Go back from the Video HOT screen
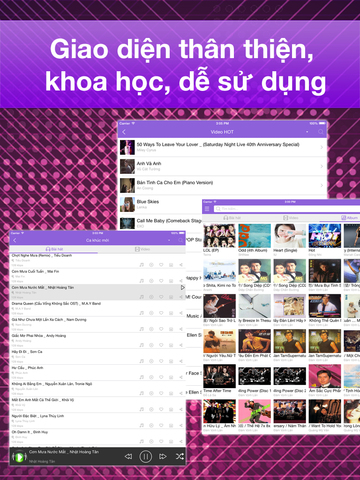This screenshot has width=360, height=480. tap(124, 132)
